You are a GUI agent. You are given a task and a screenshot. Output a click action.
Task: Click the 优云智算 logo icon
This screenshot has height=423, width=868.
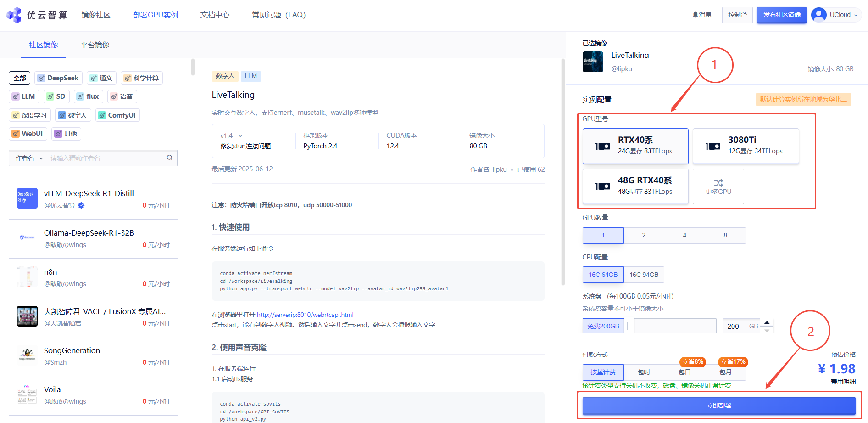(x=14, y=15)
